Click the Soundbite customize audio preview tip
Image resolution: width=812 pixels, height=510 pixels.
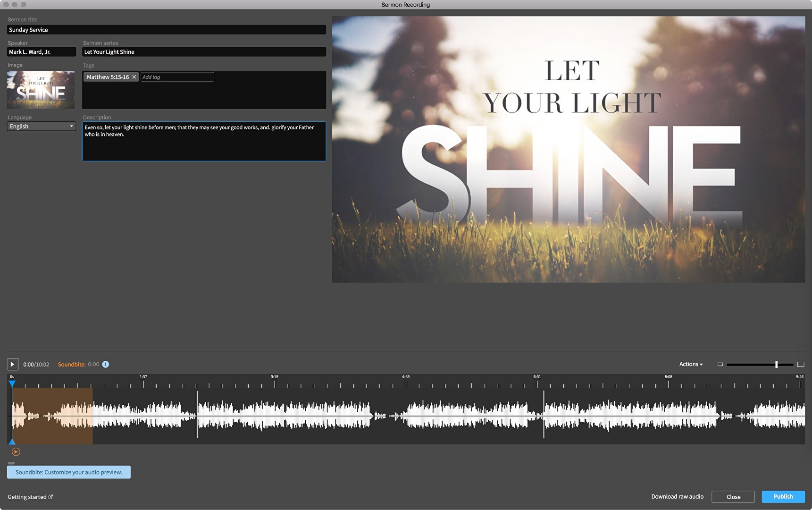point(69,472)
